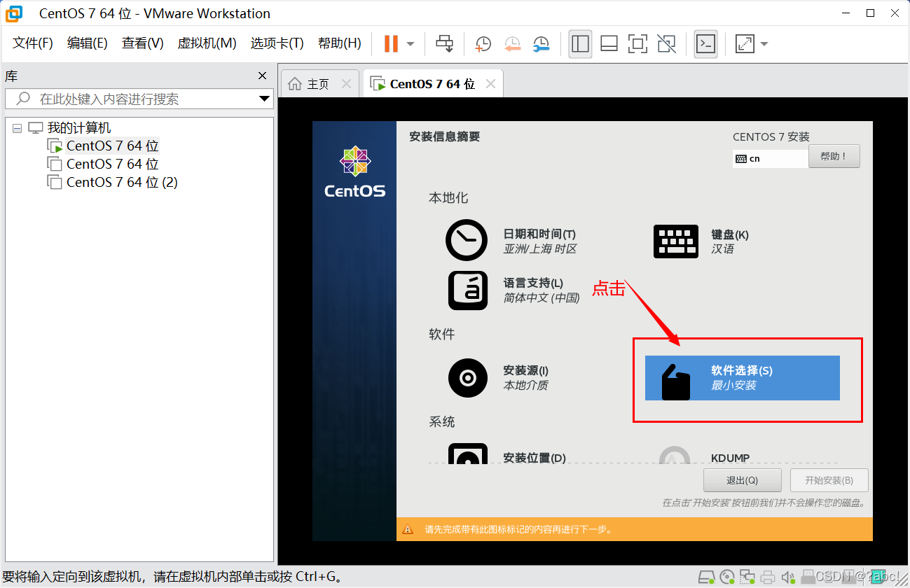This screenshot has width=910, height=588.
Task: Open the console view icon
Action: (705, 43)
